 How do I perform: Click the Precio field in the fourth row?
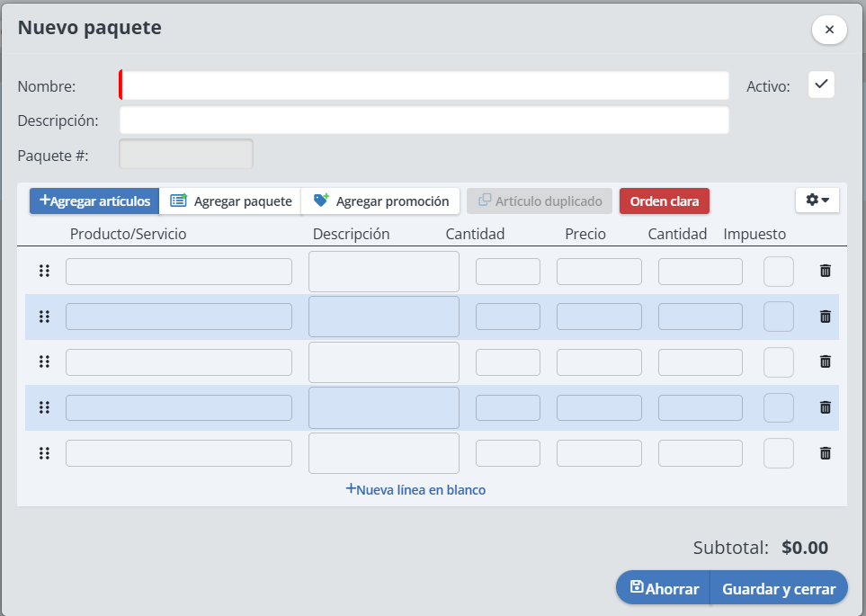pyautogui.click(x=599, y=407)
